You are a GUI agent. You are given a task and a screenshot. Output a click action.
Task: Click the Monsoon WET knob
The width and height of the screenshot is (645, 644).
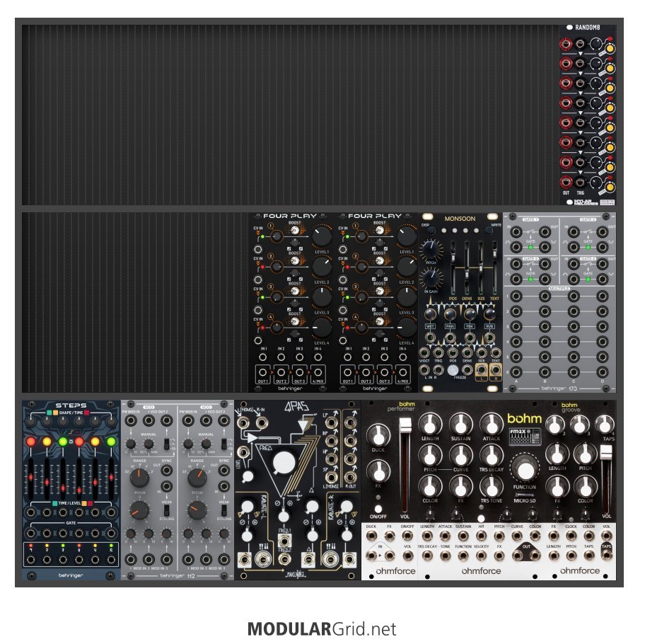coord(430,314)
